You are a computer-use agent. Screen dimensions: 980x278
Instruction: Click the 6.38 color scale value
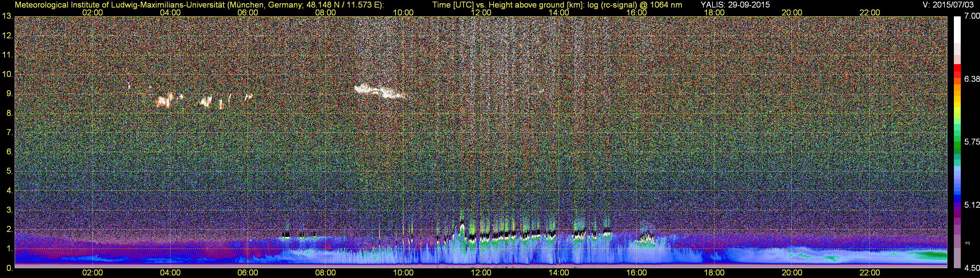972,79
